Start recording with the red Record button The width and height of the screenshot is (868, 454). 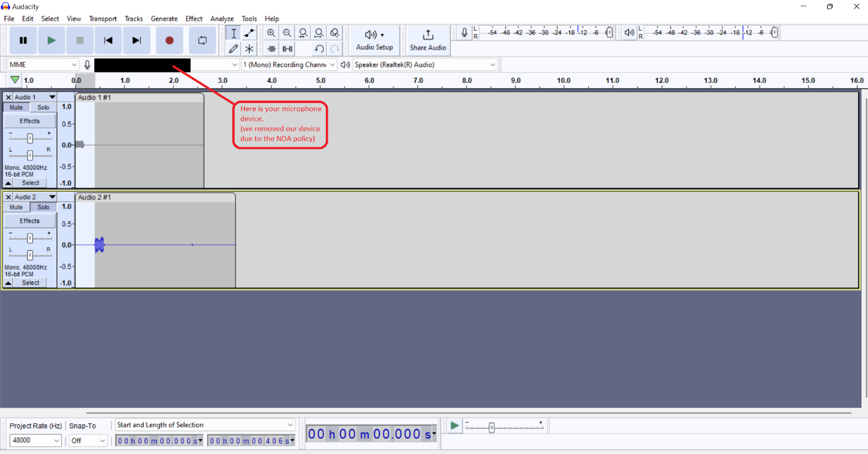coord(169,40)
